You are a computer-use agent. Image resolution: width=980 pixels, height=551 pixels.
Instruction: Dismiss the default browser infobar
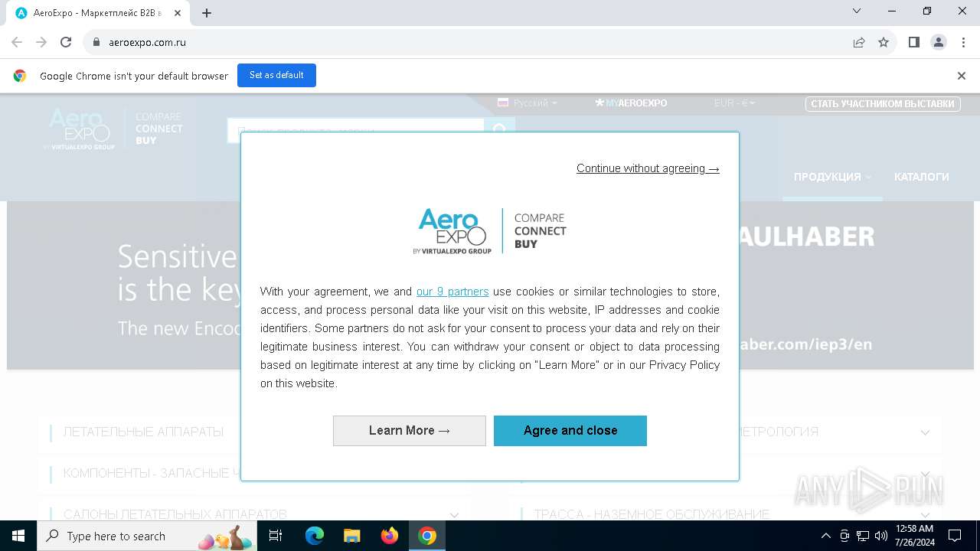click(962, 76)
